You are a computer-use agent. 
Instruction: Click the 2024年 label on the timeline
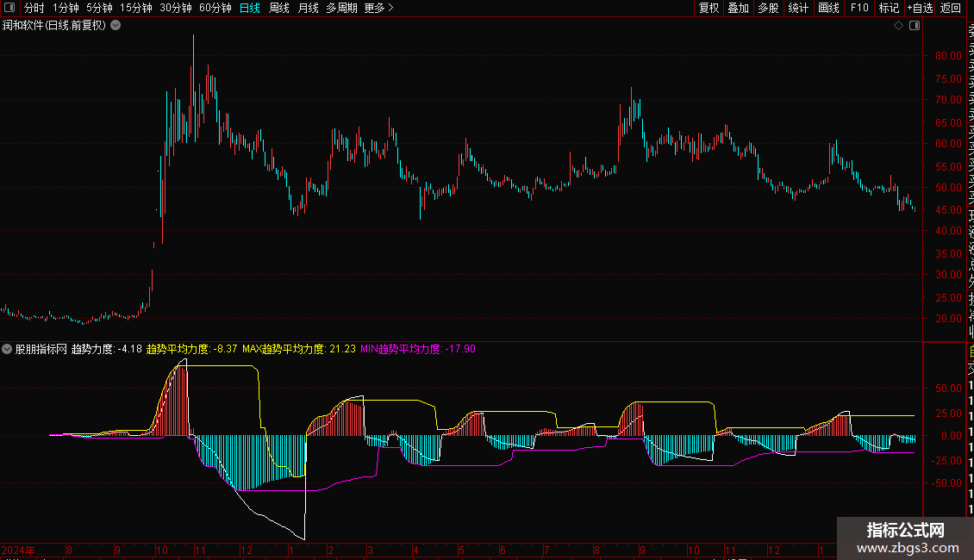tap(19, 550)
